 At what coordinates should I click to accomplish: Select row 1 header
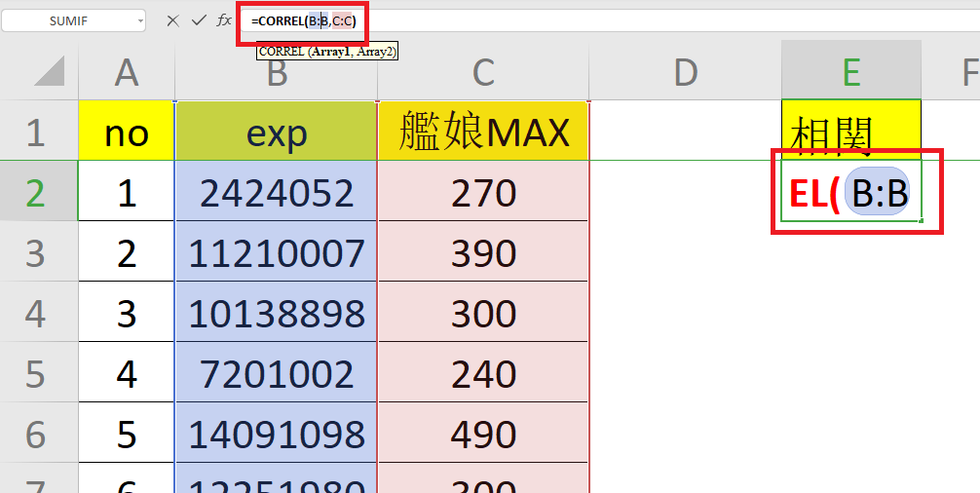coord(36,132)
